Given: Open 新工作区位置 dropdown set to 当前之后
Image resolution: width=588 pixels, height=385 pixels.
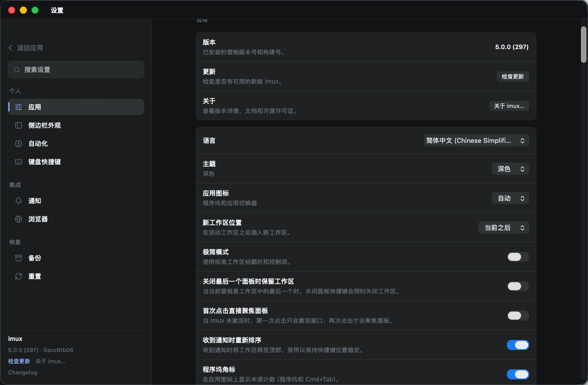Looking at the screenshot, I should pos(504,227).
